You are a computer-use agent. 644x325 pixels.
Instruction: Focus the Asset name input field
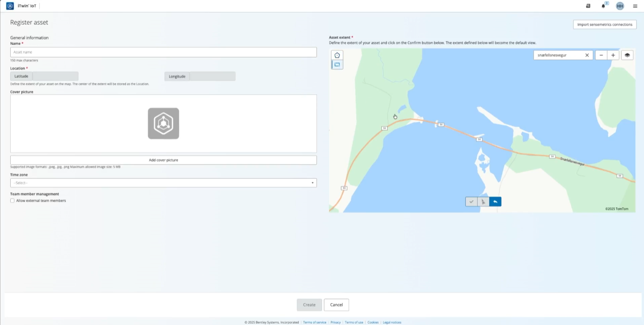click(x=164, y=52)
